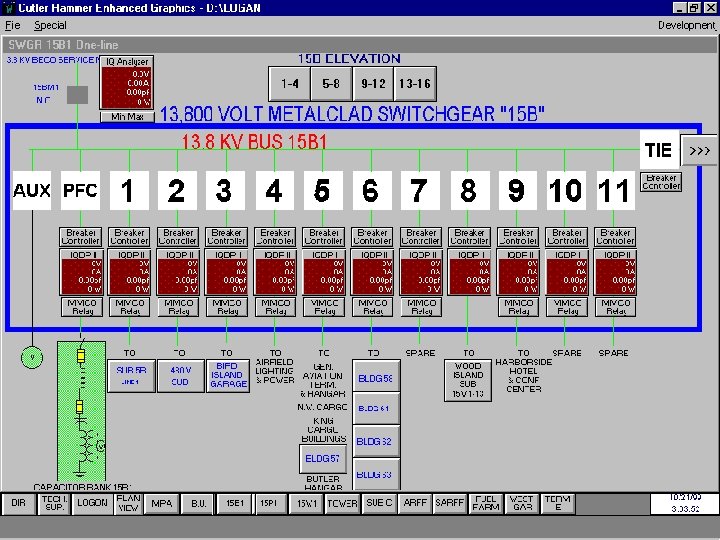This screenshot has width=720, height=540.
Task: Go to the SUB C screen
Action: tap(379, 503)
